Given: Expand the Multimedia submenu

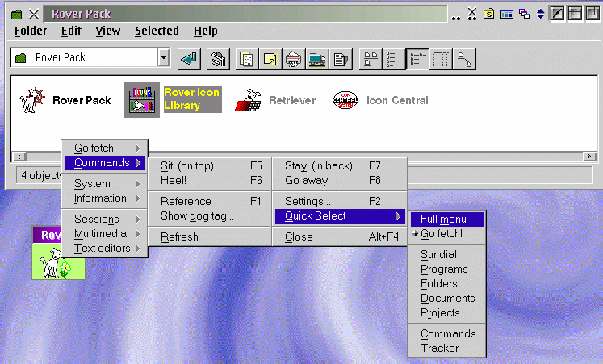Looking at the screenshot, I should pyautogui.click(x=106, y=234).
